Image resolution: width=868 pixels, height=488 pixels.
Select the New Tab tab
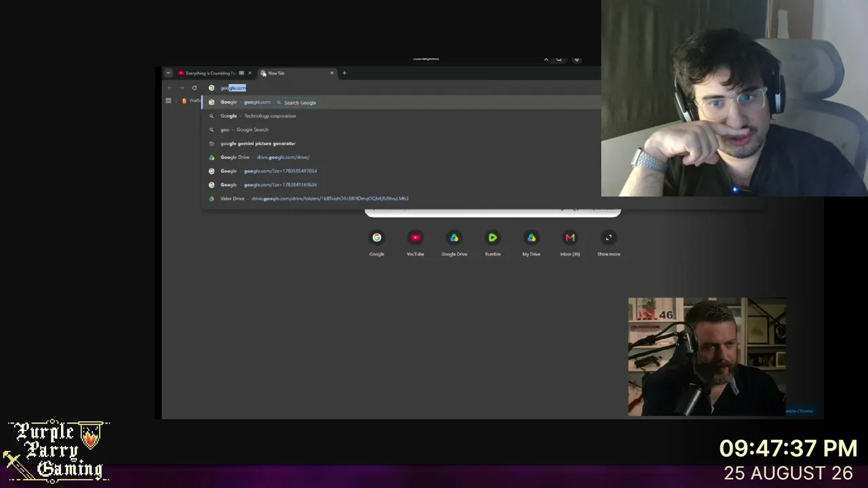(297, 73)
